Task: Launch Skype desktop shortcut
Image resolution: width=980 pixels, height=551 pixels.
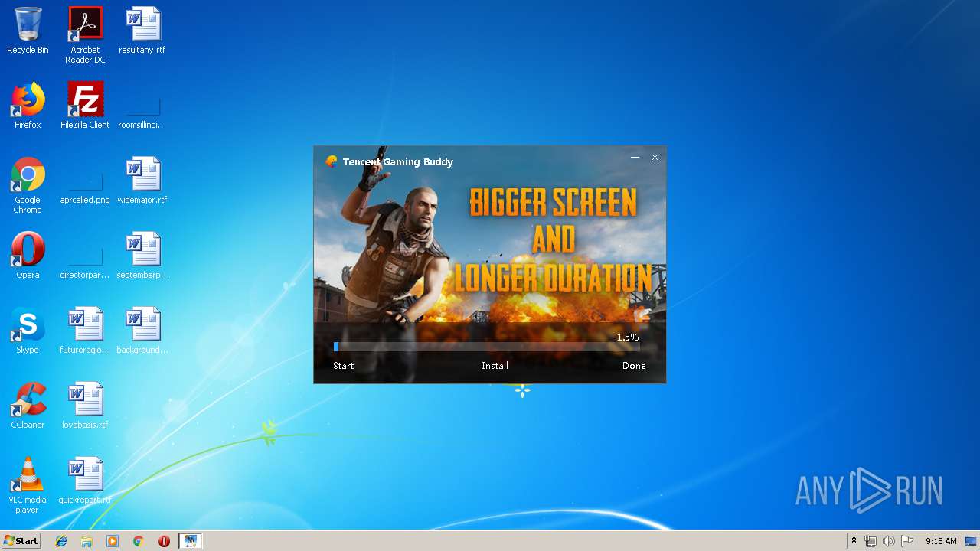Action: [x=28, y=331]
